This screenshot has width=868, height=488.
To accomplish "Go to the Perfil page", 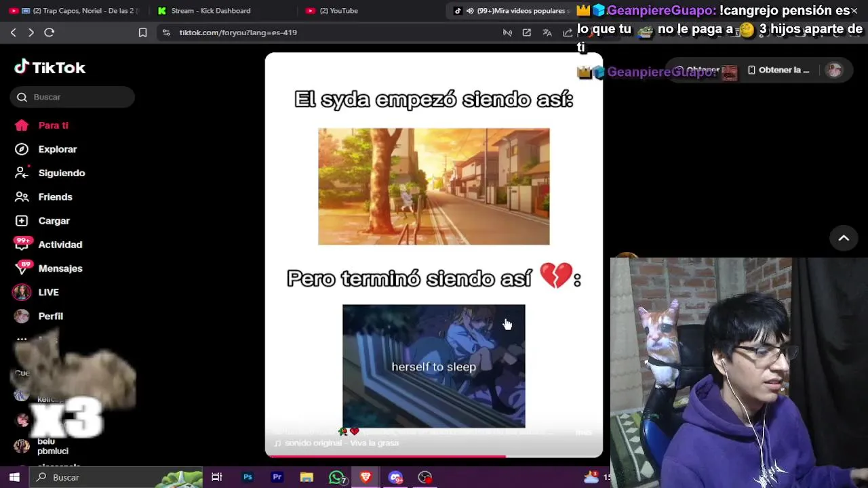I will pos(51,316).
